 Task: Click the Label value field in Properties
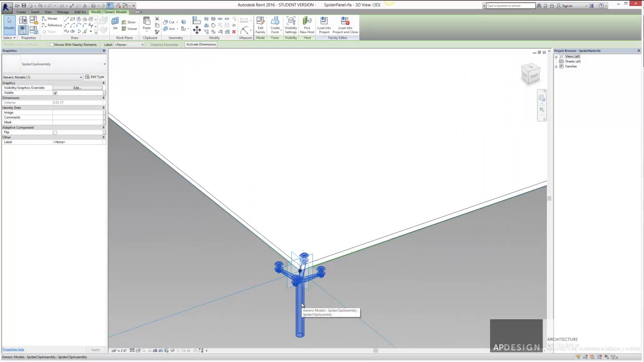point(78,142)
